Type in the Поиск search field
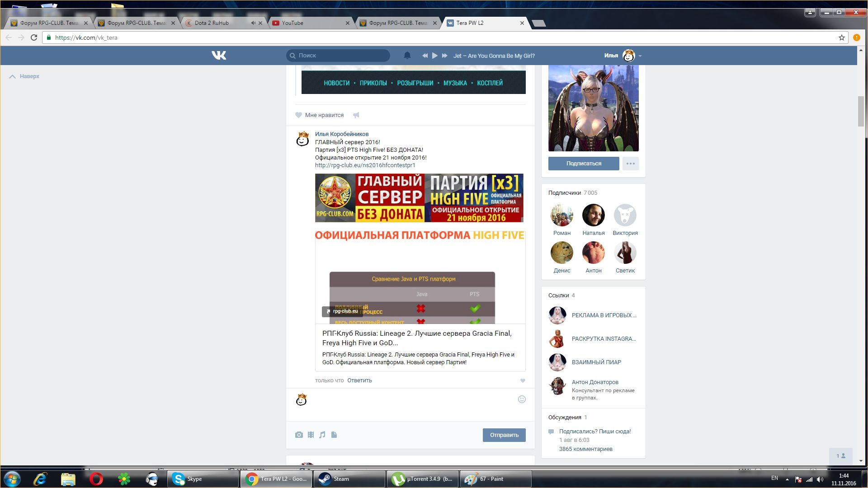Viewport: 868px width, 488px height. coord(341,56)
